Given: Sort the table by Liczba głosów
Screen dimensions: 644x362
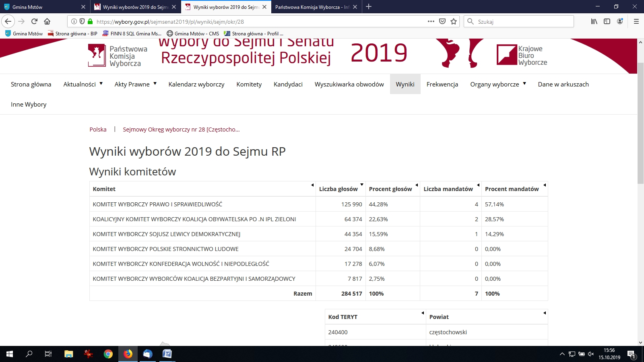Looking at the screenshot, I should coord(338,189).
